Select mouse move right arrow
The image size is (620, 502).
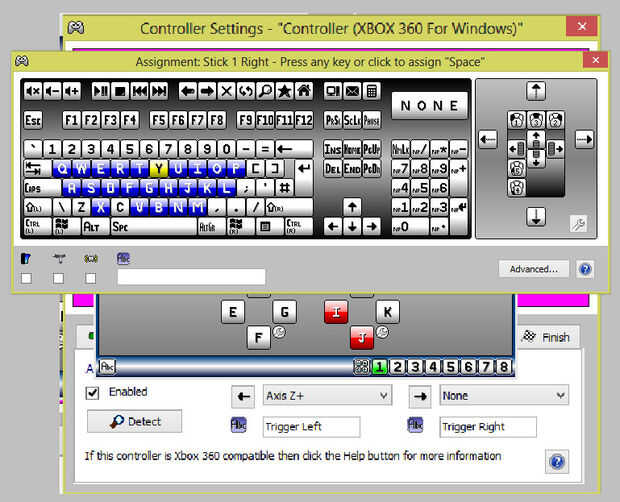pos(585,140)
